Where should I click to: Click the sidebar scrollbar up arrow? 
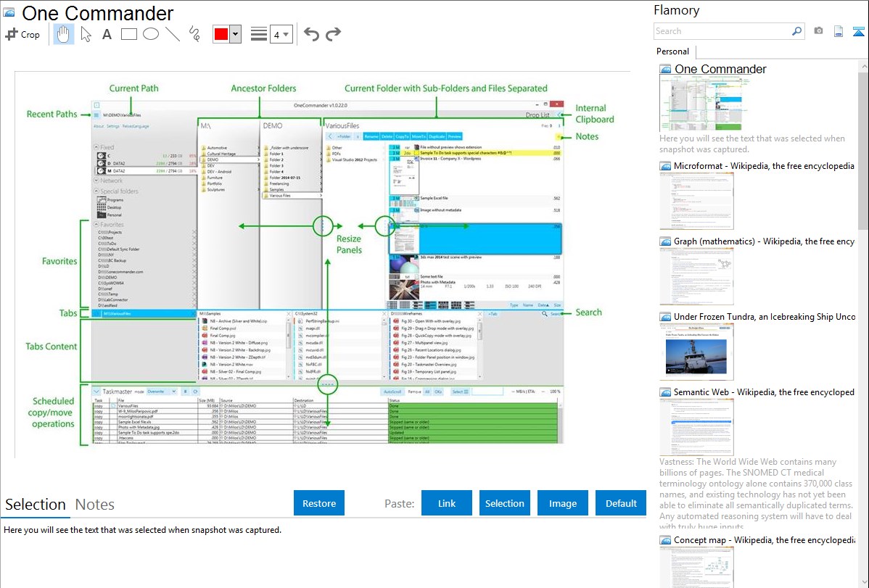coord(863,66)
